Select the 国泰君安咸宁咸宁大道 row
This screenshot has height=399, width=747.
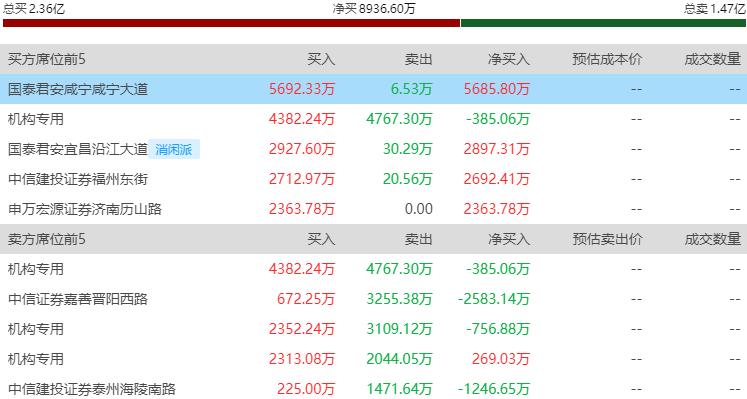click(x=374, y=89)
